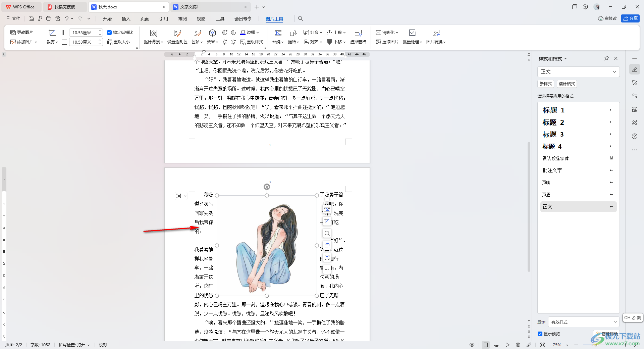Click 下移 send backward button
The height and width of the screenshot is (349, 644).
click(336, 42)
